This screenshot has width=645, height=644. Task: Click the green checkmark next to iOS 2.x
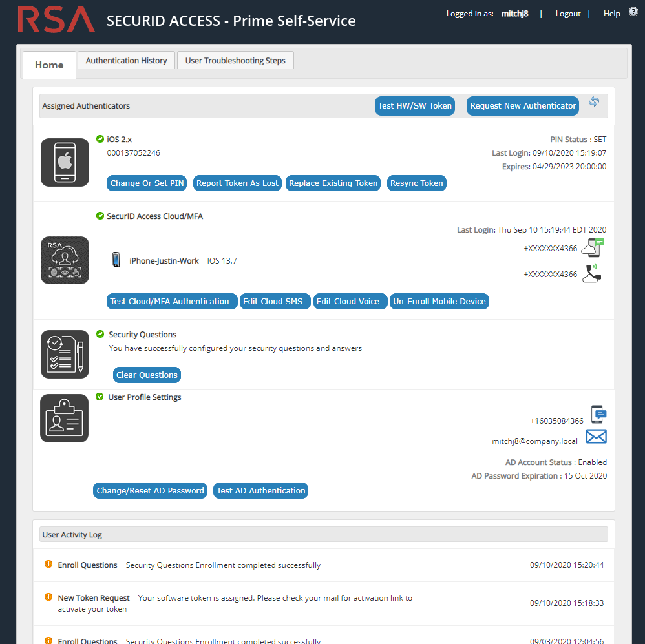(x=100, y=138)
